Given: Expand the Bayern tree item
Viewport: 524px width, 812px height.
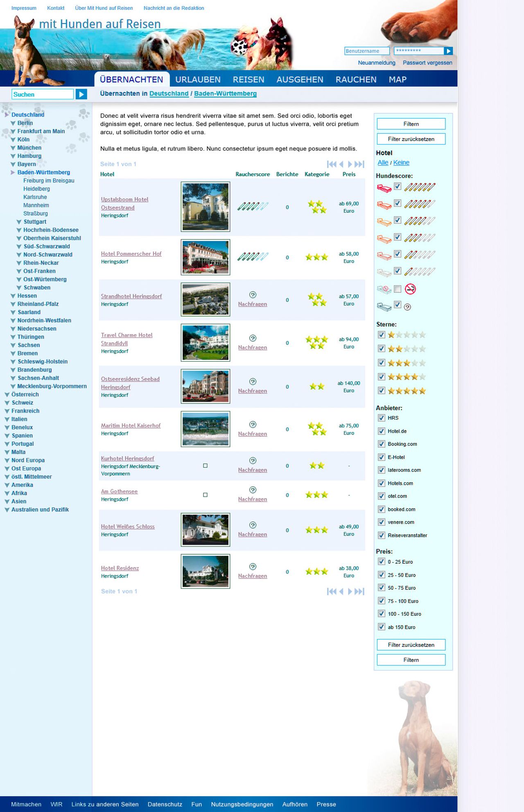Looking at the screenshot, I should click(x=13, y=164).
